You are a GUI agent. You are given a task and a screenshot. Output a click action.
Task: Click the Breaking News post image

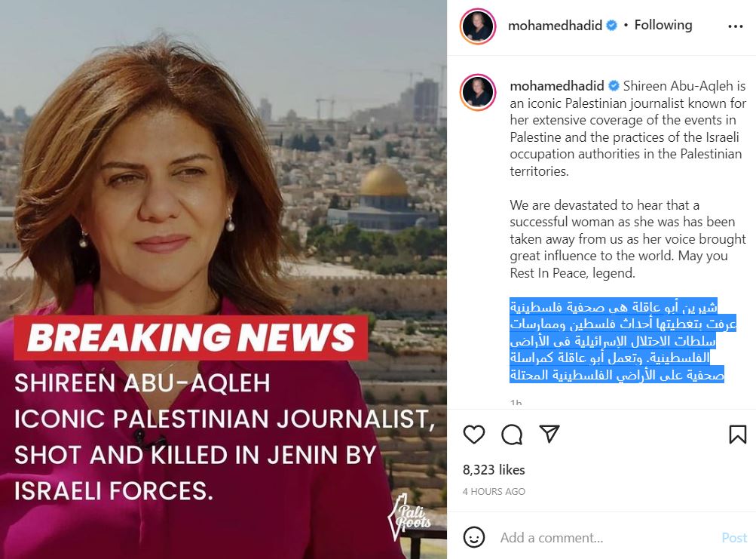223,279
